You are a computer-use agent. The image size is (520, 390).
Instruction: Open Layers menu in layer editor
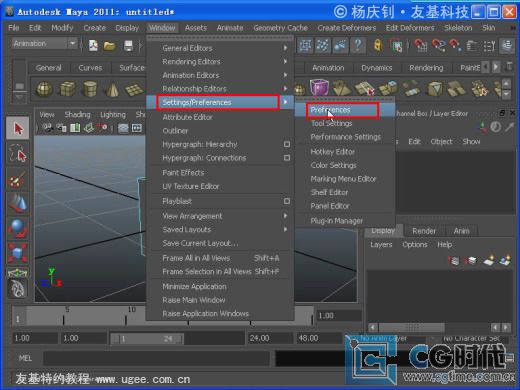click(381, 245)
